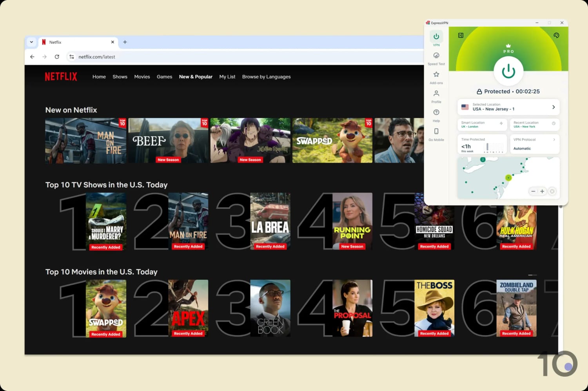Image resolution: width=588 pixels, height=391 pixels.
Task: Click the Protected 00:02:25 status text
Action: (508, 91)
